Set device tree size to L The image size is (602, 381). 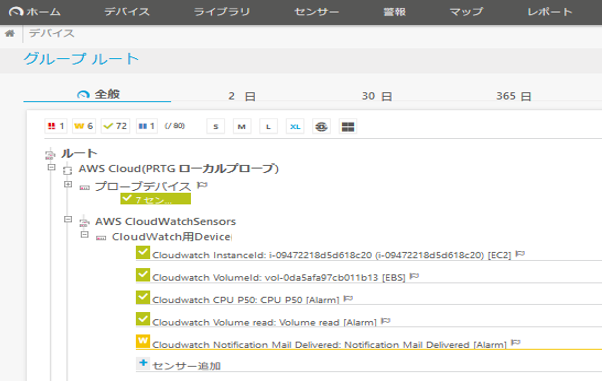pyautogui.click(x=268, y=126)
